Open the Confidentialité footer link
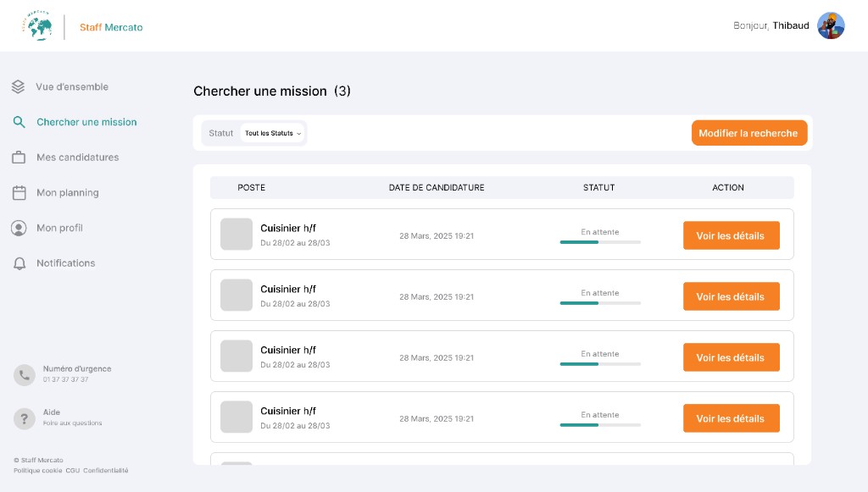The height and width of the screenshot is (492, 868). pyautogui.click(x=106, y=471)
